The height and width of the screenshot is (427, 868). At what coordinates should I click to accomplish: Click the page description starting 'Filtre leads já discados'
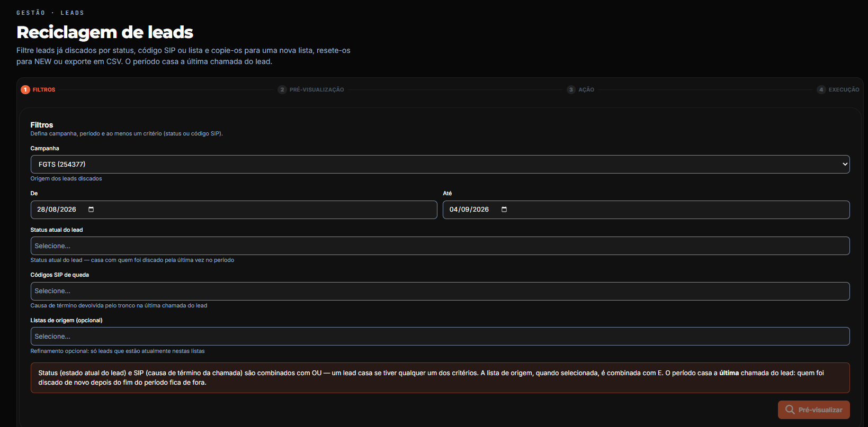183,56
